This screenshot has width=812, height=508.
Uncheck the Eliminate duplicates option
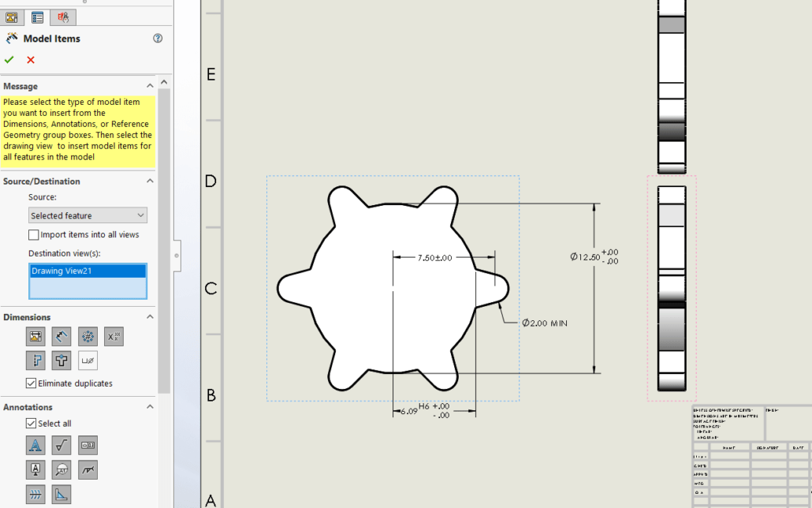pos(30,383)
